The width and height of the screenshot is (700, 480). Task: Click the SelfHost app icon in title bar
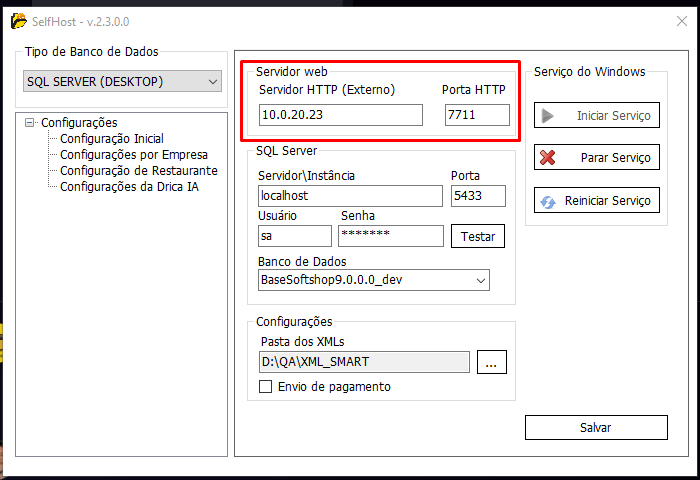click(x=18, y=21)
